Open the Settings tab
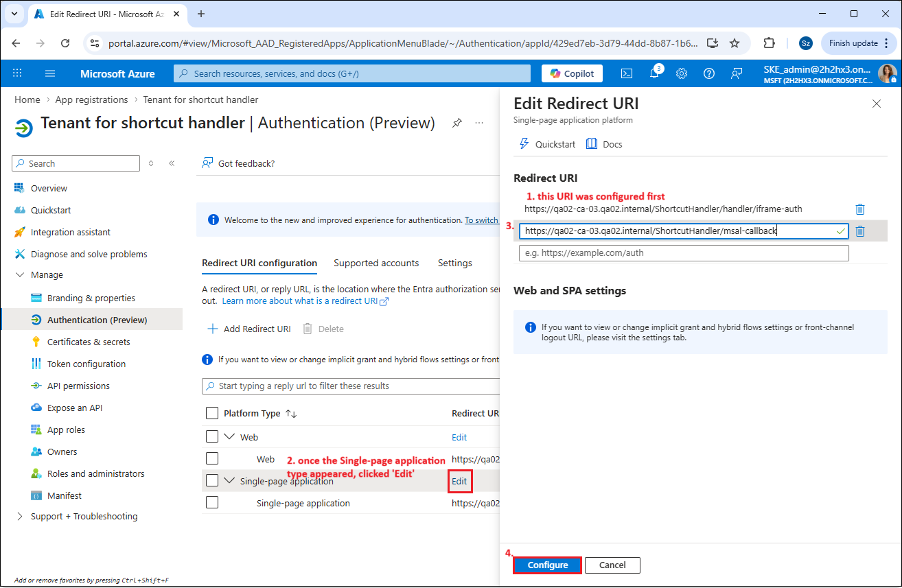The height and width of the screenshot is (588, 902). 454,263
